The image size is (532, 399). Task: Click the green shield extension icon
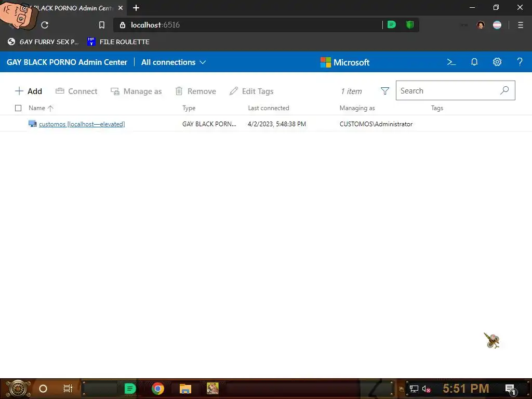pyautogui.click(x=410, y=24)
